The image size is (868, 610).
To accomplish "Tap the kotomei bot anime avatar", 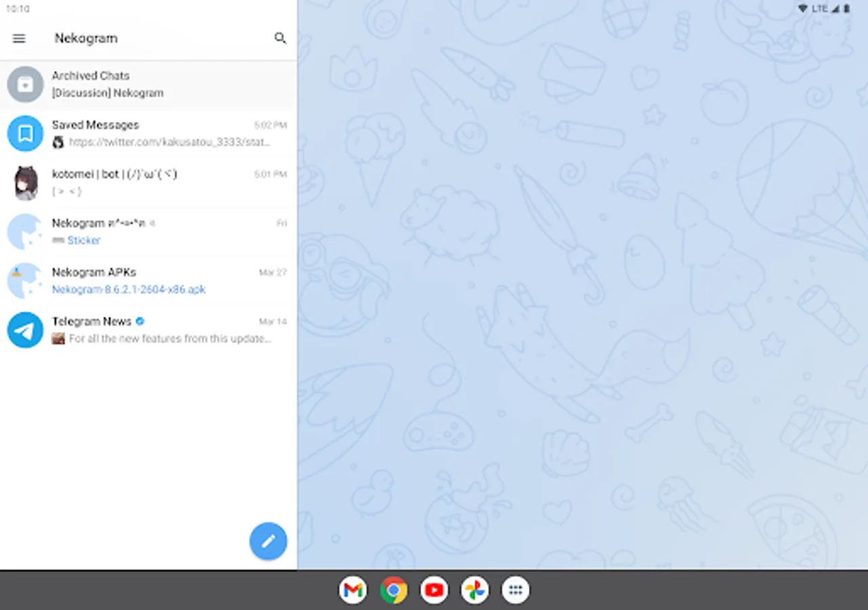I will [26, 183].
